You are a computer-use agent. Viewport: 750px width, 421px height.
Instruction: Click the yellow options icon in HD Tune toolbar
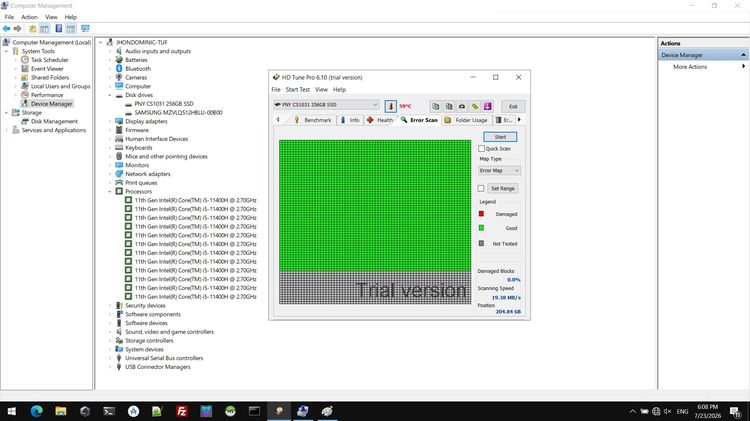tap(474, 106)
